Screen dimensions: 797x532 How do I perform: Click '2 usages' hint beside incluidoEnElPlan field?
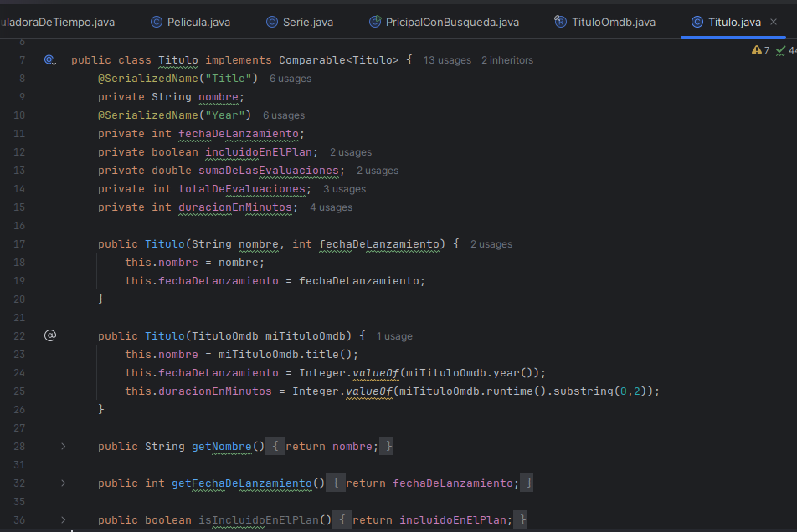[351, 152]
